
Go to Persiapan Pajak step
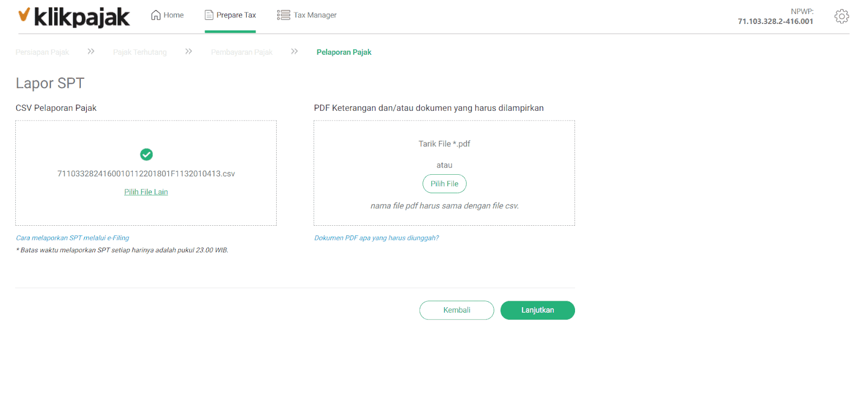pyautogui.click(x=42, y=52)
